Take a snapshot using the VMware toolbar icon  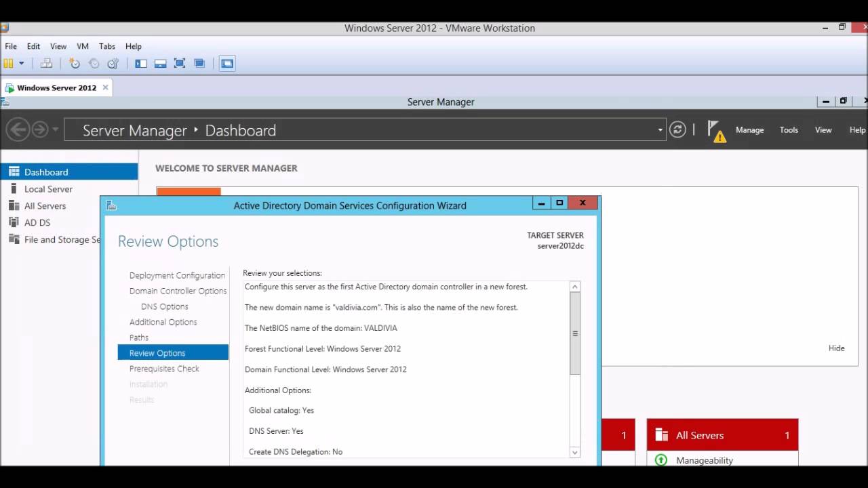click(x=75, y=63)
